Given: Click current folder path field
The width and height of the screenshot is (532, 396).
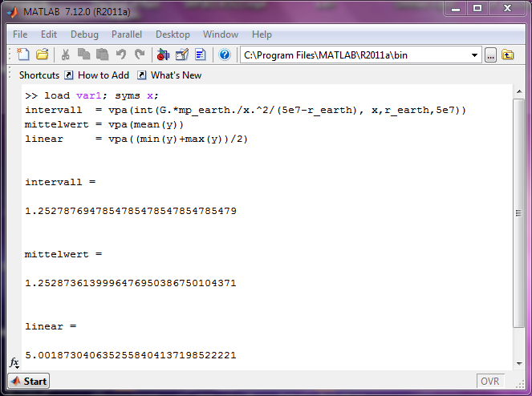Looking at the screenshot, I should click(360, 55).
